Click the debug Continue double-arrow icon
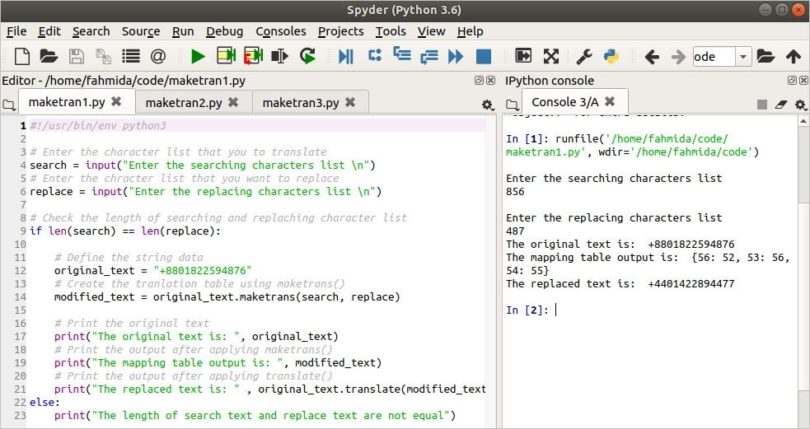The image size is (810, 429). [456, 56]
